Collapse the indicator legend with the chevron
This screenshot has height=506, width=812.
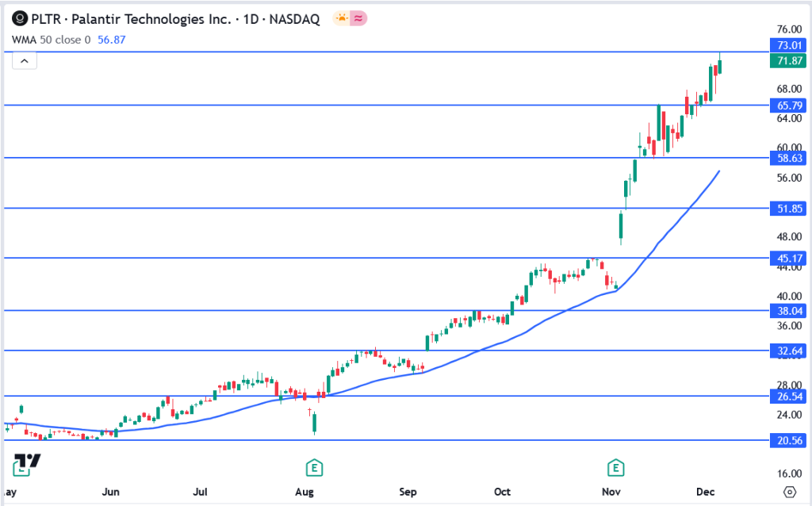coord(25,61)
